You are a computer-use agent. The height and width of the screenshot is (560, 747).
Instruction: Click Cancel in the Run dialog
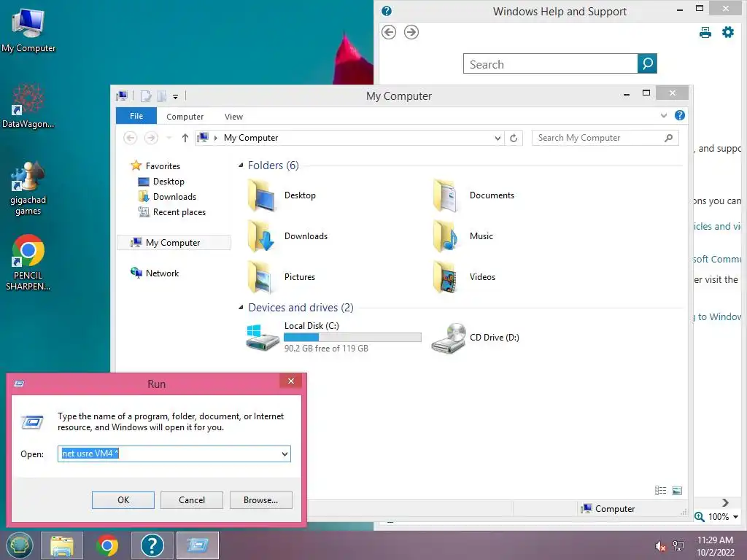click(x=192, y=500)
